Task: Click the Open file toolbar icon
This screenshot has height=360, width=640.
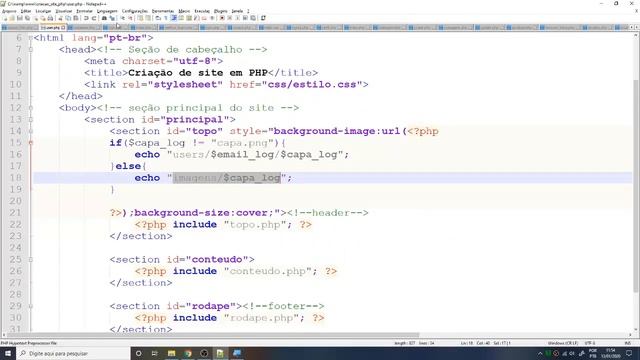Action: click(12, 18)
